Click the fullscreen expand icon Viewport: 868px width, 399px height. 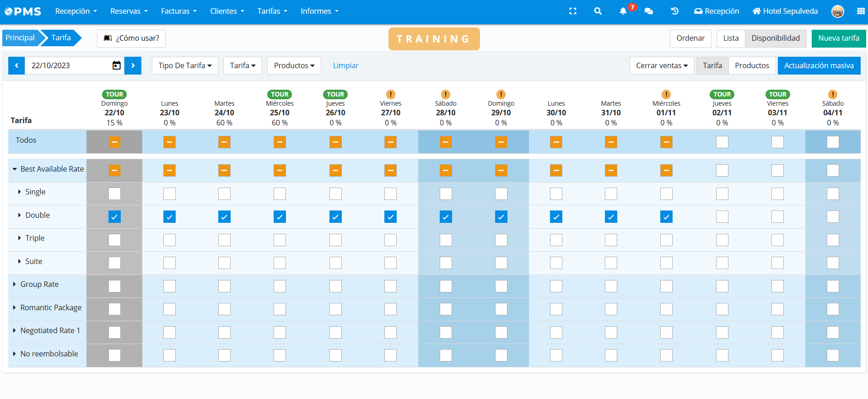click(572, 11)
